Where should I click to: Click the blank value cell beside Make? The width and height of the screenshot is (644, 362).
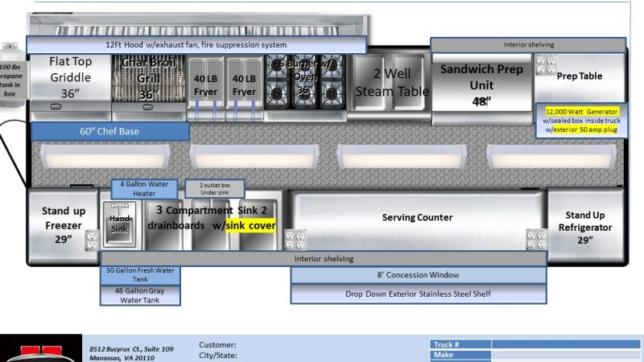click(566, 355)
